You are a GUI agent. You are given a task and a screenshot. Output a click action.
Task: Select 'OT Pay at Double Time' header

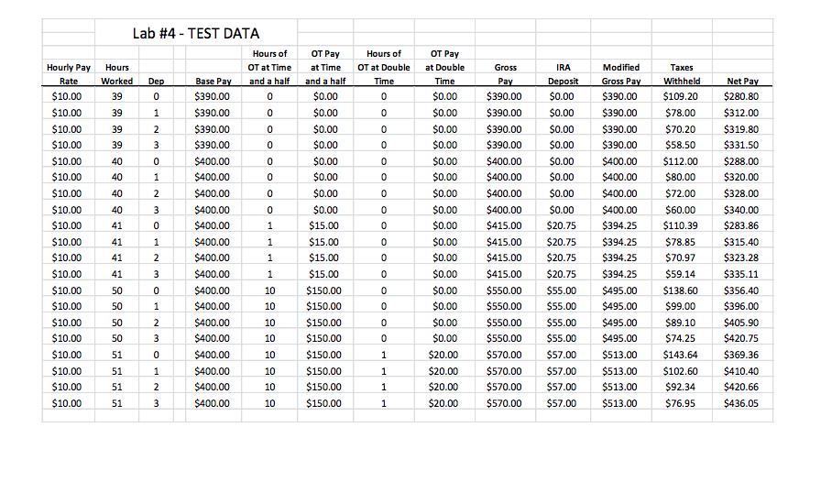click(x=444, y=67)
